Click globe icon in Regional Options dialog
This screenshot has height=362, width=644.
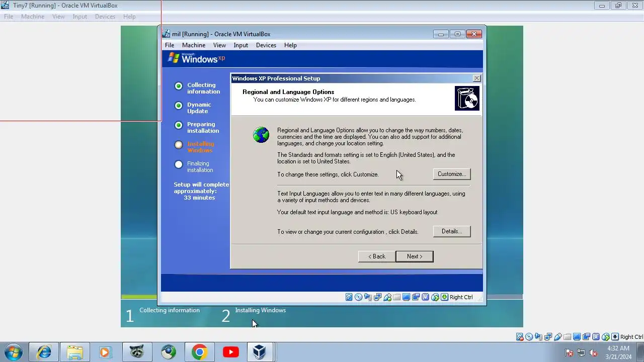[261, 135]
